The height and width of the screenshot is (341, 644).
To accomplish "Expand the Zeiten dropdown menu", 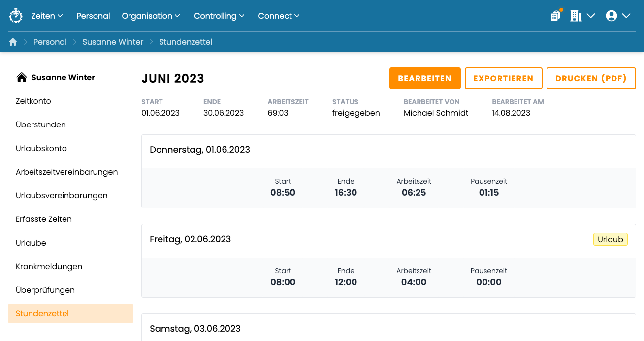I will click(x=47, y=16).
